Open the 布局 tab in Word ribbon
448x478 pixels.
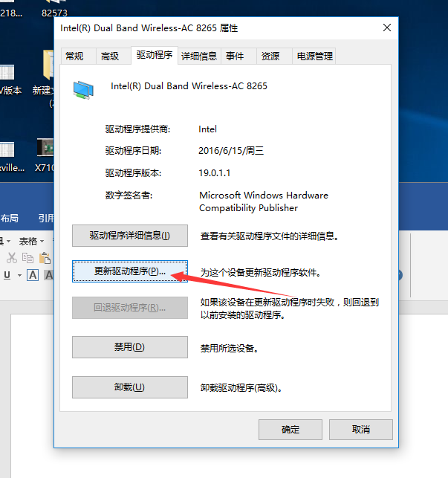(10, 219)
